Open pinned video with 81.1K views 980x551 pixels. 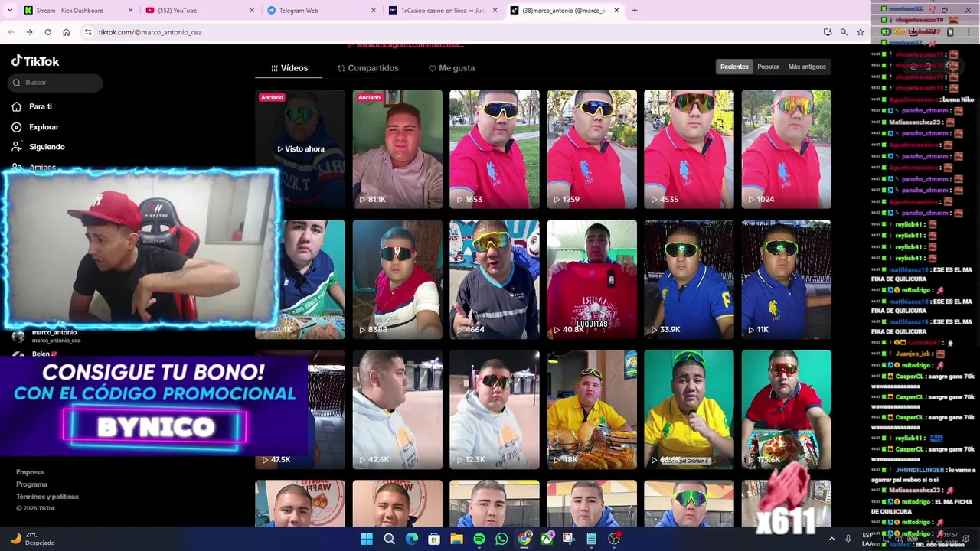click(x=397, y=149)
